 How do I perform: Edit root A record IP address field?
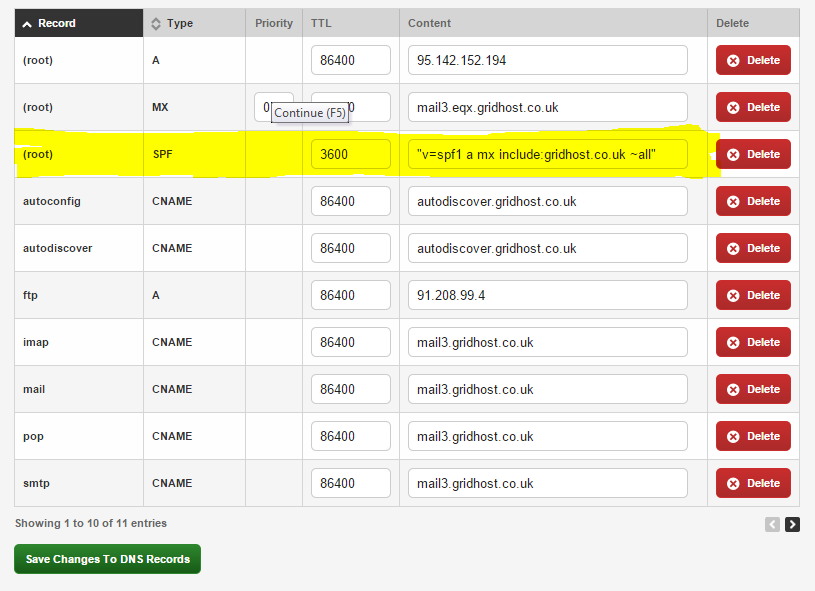click(x=547, y=60)
